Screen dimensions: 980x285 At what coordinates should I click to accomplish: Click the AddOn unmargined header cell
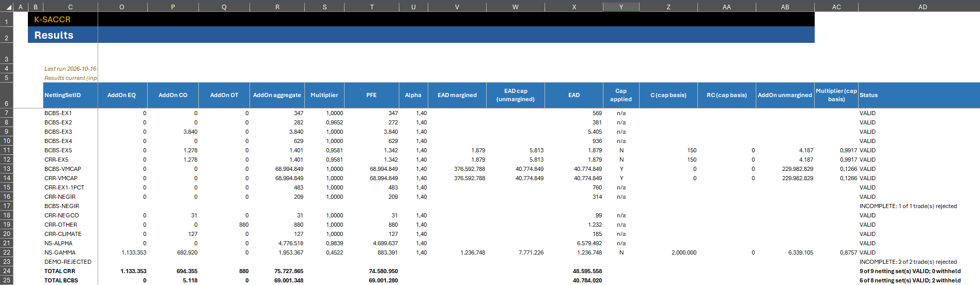[785, 95]
